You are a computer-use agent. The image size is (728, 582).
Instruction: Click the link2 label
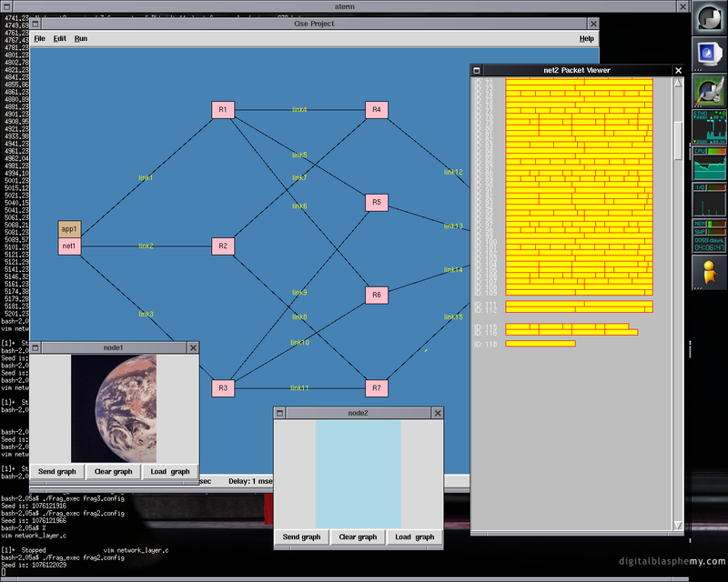tap(146, 246)
